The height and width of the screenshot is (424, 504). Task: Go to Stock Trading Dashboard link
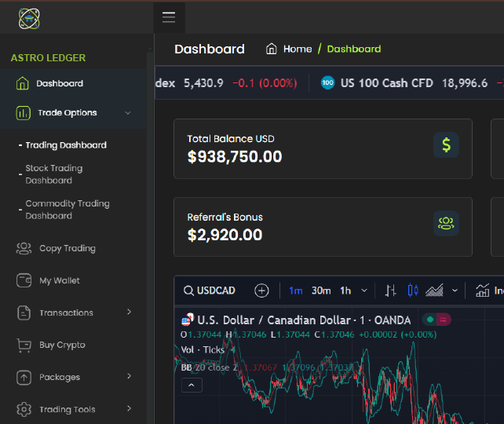[x=53, y=174]
